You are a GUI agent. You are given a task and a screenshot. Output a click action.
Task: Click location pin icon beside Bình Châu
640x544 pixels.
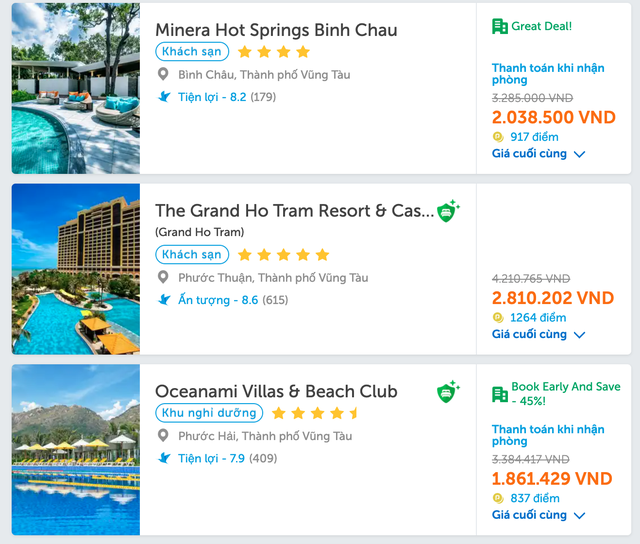click(x=164, y=75)
